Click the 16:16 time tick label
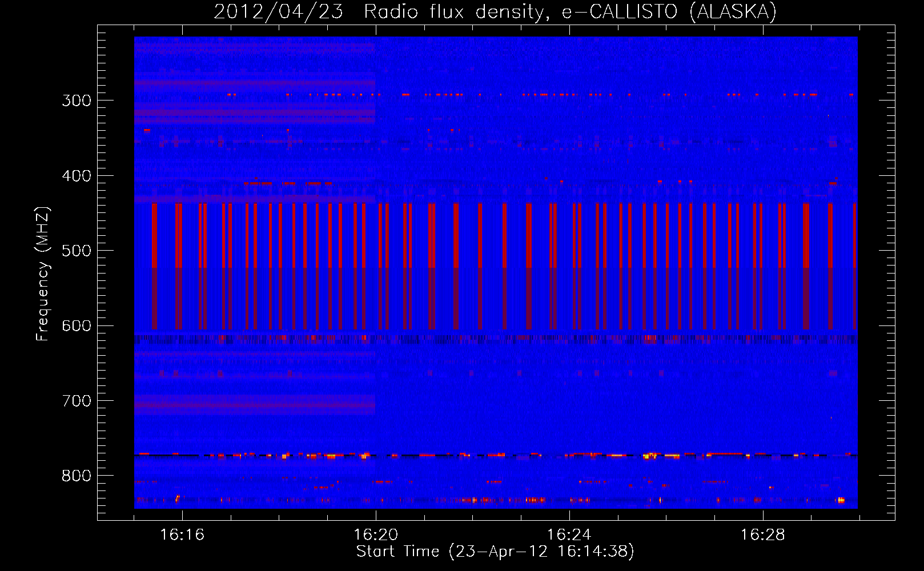This screenshot has height=571, width=924. coord(182,535)
